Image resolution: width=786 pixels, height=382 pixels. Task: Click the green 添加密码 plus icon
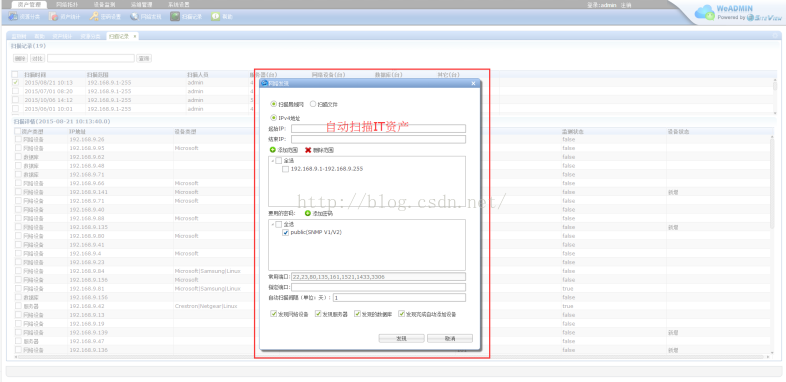pos(307,213)
